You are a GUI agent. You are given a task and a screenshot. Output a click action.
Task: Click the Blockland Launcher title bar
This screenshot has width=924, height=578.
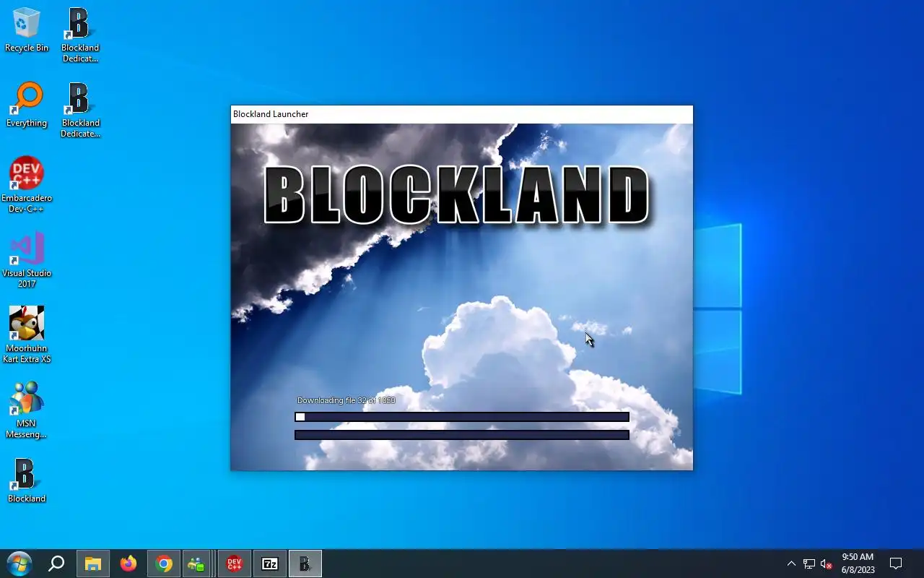(462, 114)
